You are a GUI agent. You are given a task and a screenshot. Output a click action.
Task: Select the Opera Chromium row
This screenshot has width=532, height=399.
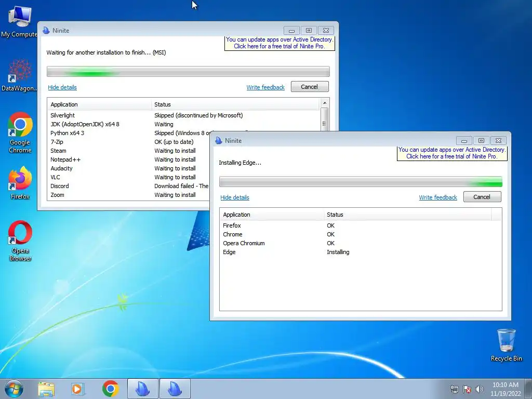coord(361,243)
